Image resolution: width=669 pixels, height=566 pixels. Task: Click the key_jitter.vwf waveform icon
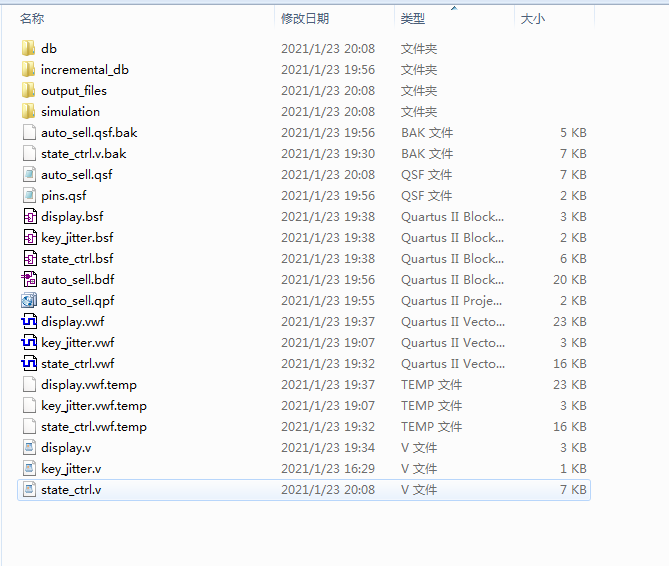29,343
